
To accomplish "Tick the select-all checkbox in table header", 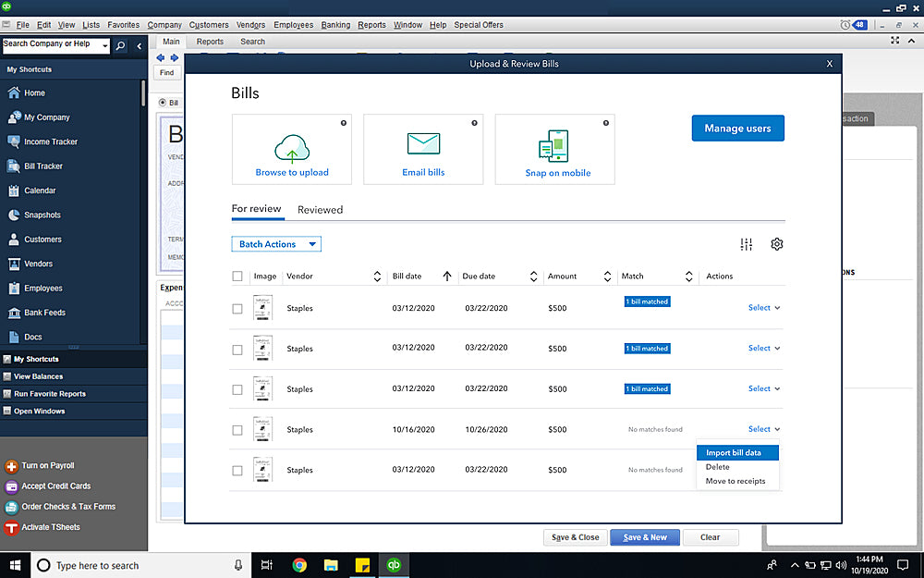I will [237, 277].
